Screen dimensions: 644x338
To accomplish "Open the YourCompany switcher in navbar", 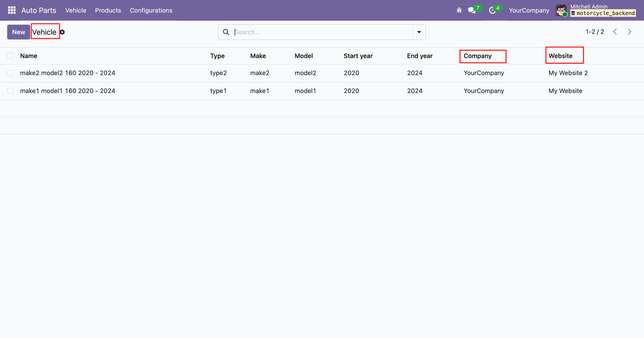I will pyautogui.click(x=529, y=10).
